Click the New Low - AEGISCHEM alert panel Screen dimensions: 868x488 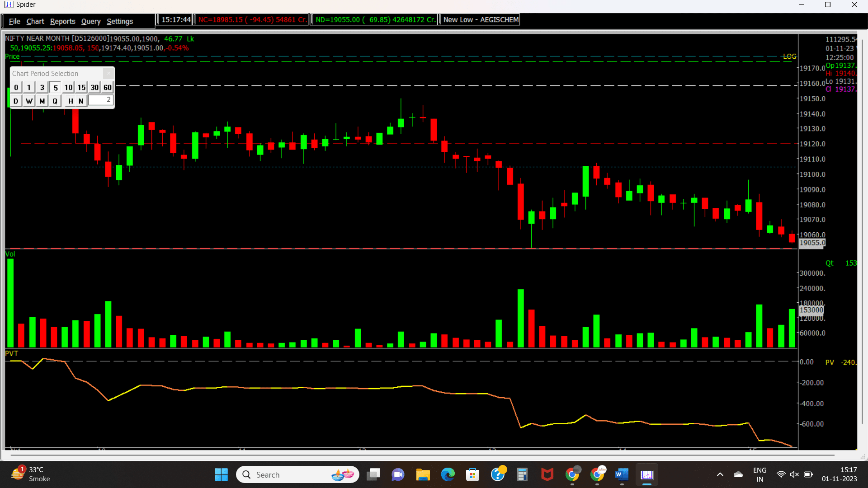point(479,19)
